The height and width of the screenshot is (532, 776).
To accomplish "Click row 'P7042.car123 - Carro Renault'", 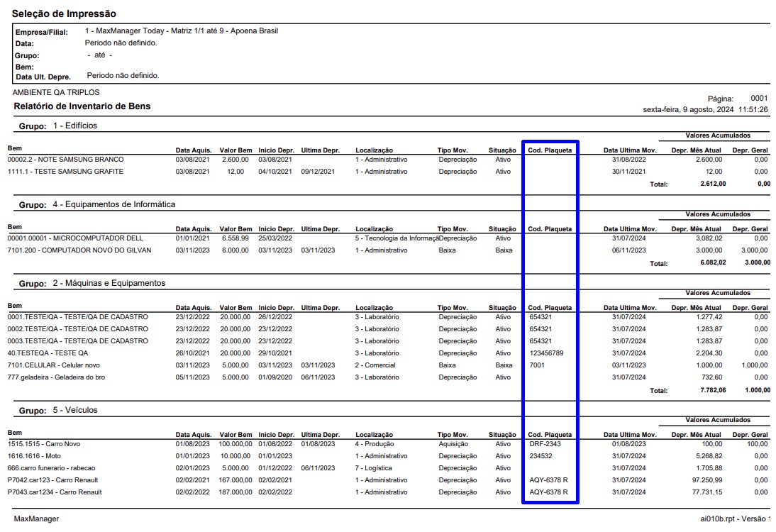I will pos(387,480).
